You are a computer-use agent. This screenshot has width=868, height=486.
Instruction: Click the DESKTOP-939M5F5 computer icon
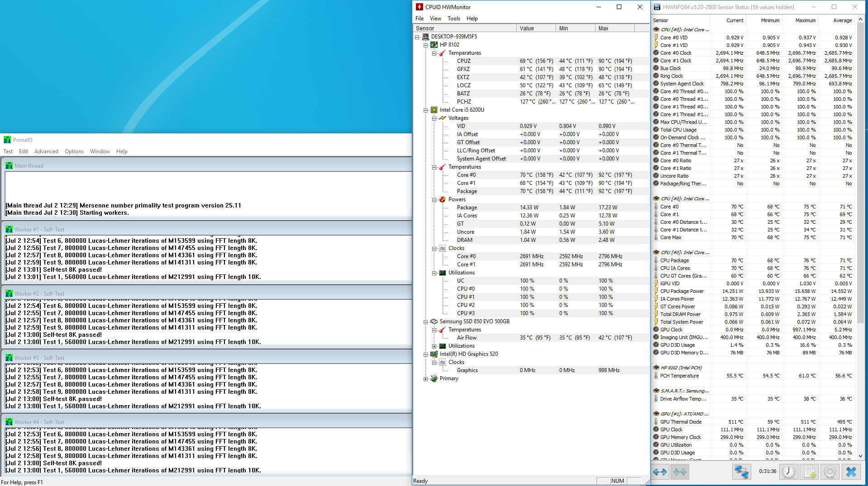pos(425,37)
